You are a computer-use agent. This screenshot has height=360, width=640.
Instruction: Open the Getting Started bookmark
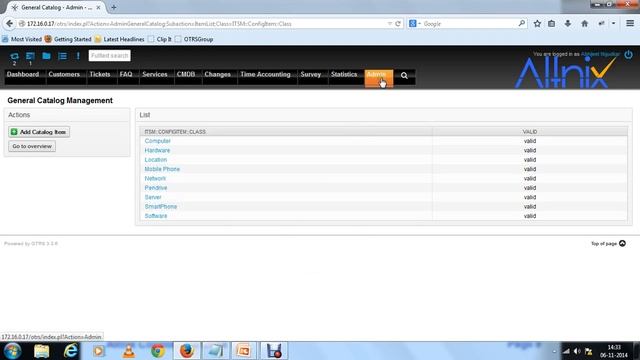tap(68, 39)
